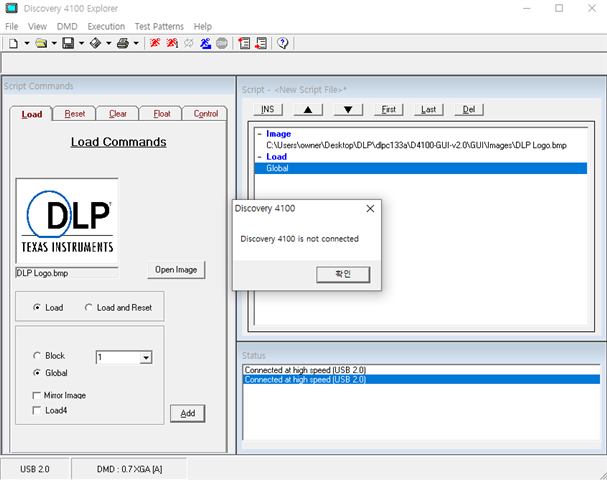Image resolution: width=607 pixels, height=480 pixels.
Task: Click the grayed-out loop icon
Action: click(x=189, y=43)
